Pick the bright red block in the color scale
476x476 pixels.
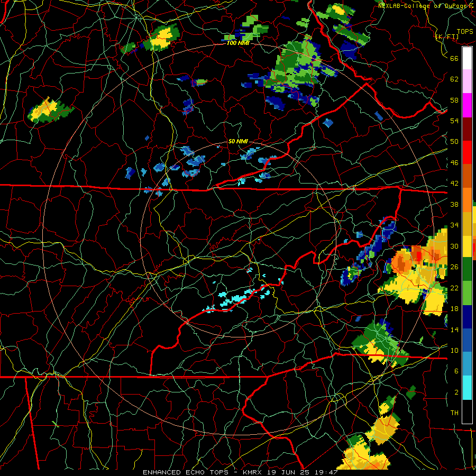tap(467, 153)
